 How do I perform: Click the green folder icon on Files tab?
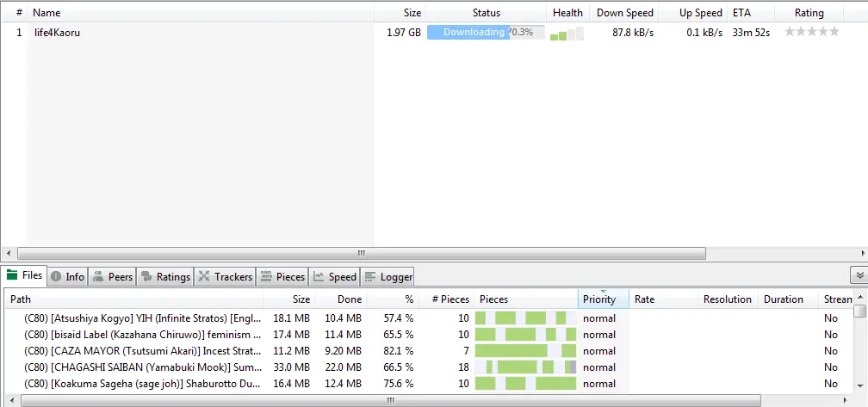[x=12, y=274]
